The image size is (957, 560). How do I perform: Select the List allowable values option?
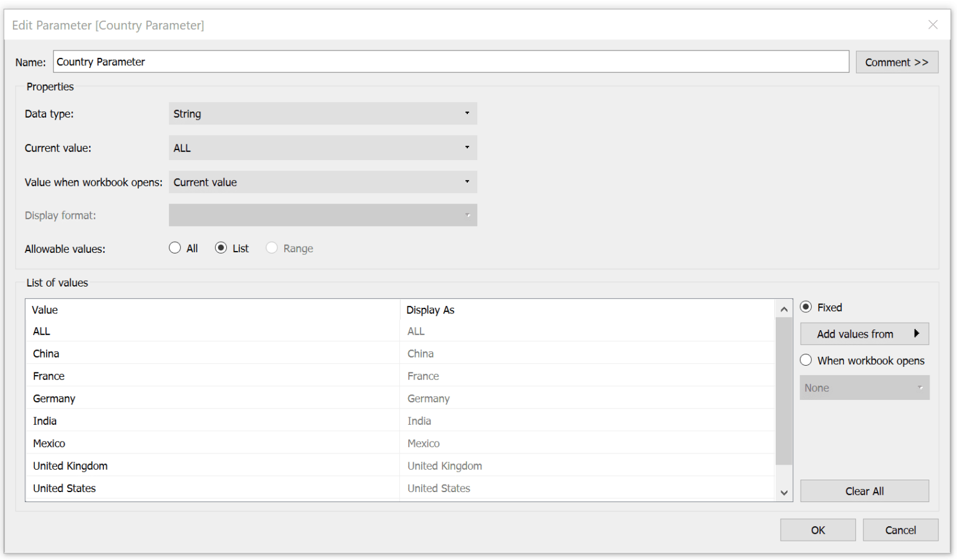click(x=222, y=247)
